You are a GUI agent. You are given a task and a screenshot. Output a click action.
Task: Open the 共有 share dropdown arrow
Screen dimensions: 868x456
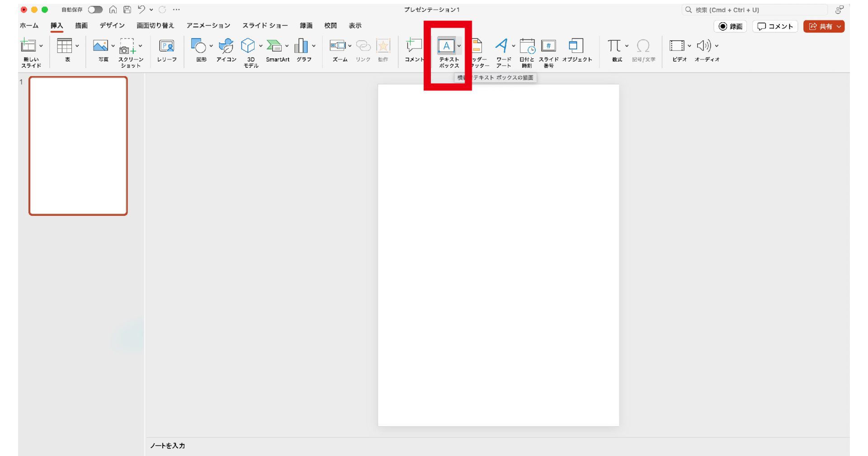[x=839, y=27]
